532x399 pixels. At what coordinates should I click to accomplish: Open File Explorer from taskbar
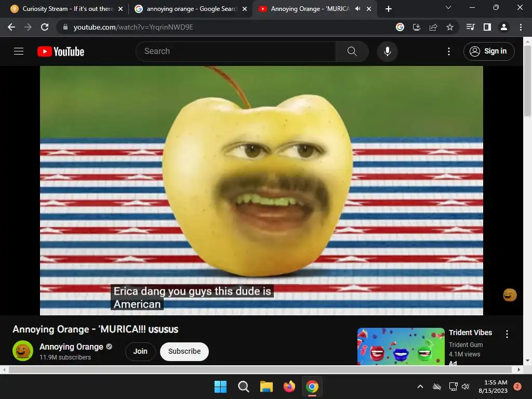coord(267,387)
